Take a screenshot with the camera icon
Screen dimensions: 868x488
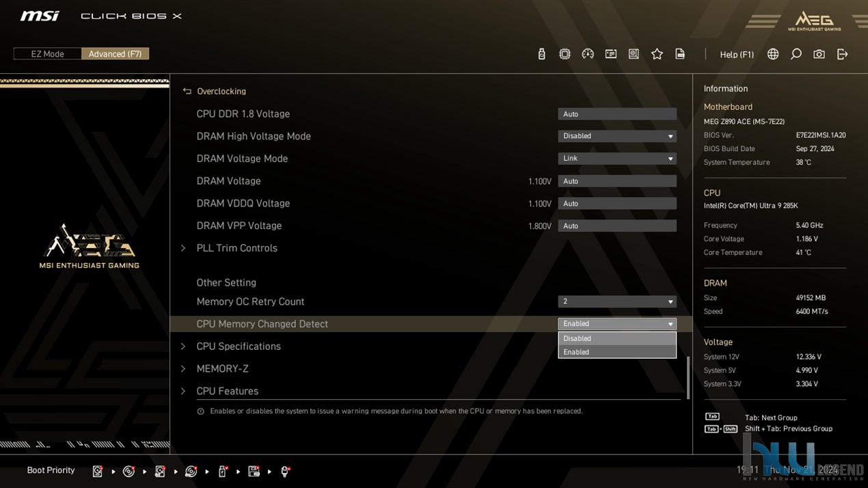pos(819,54)
